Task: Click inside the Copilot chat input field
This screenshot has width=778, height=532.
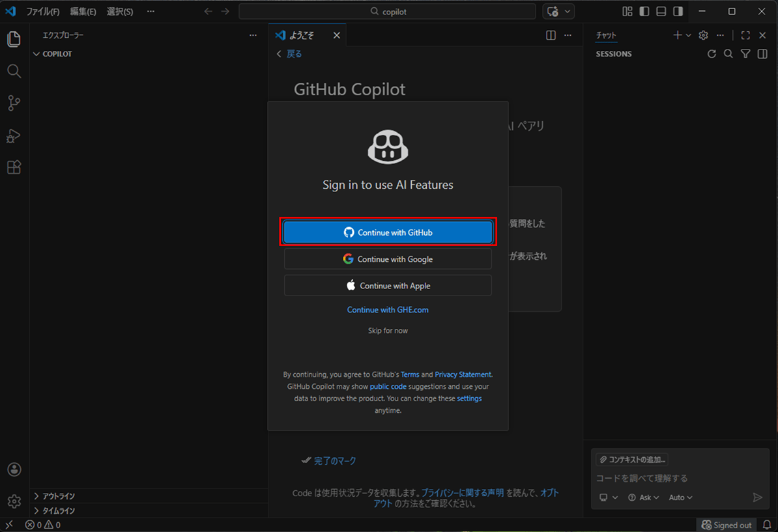Action: click(678, 478)
